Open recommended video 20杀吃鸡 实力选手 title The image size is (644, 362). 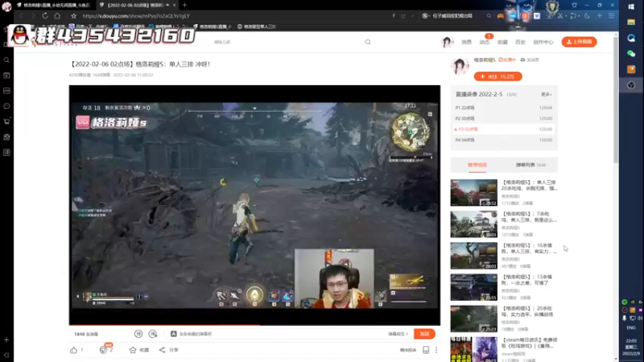point(528,311)
